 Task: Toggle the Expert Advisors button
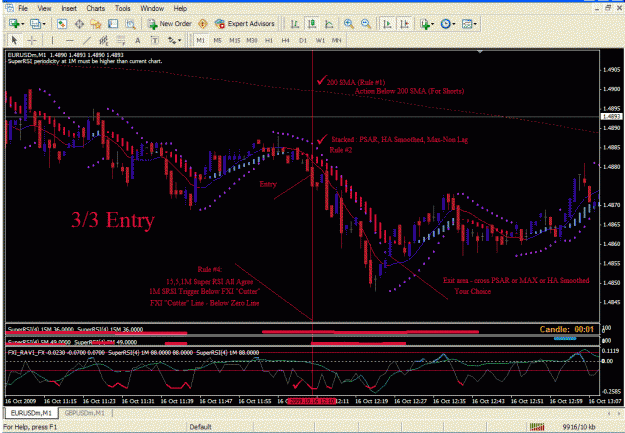click(x=244, y=24)
